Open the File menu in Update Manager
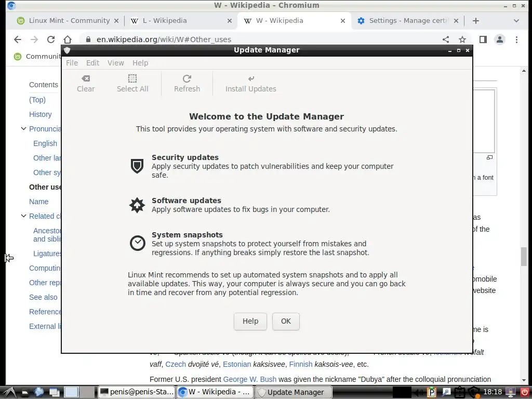532x399 pixels. click(x=72, y=63)
